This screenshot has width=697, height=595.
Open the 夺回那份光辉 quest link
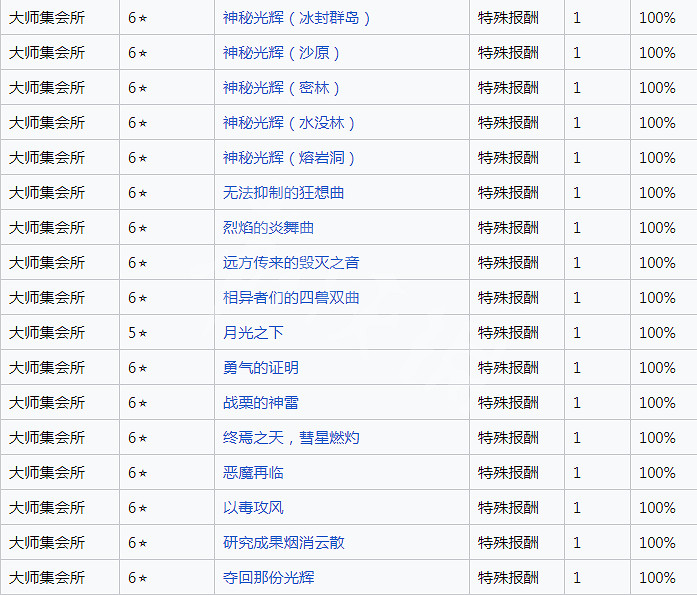coord(268,578)
